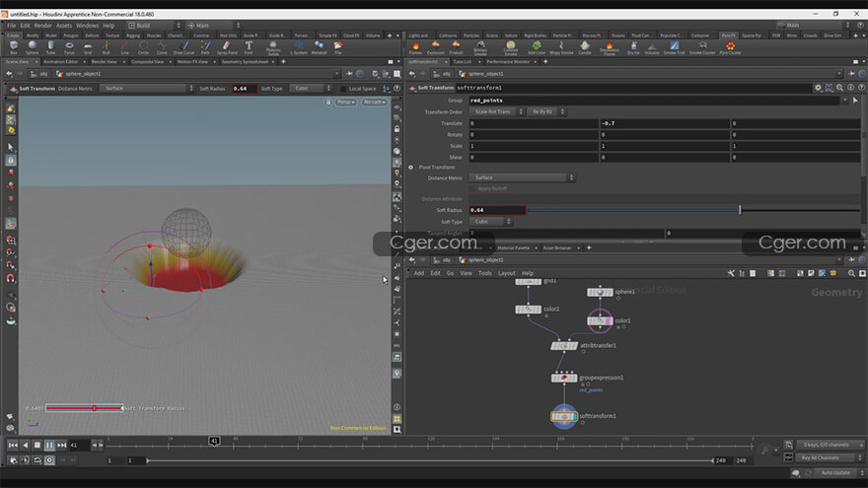This screenshot has width=868, height=488.
Task: Open the Windows menu
Action: [x=87, y=26]
